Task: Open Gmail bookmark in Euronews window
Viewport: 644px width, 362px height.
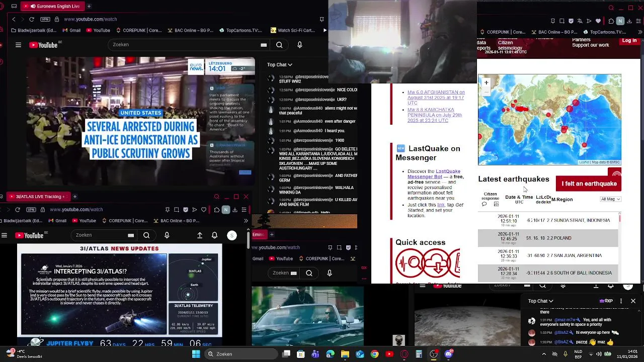Action: 71,30
